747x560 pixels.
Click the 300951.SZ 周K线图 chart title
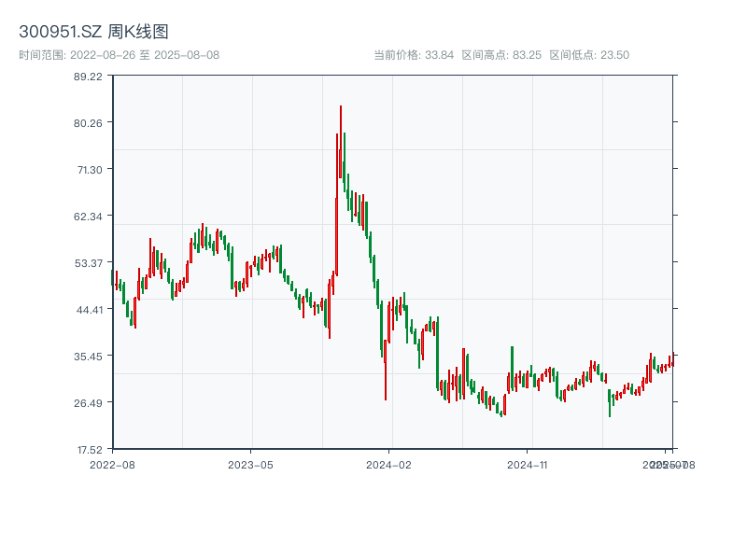coord(93,33)
